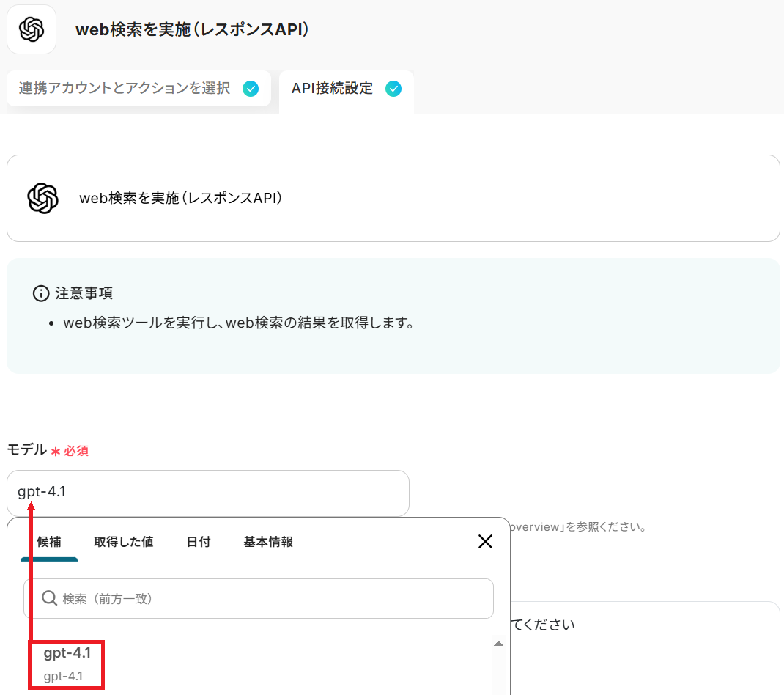
Task: Open the 連携アカウントとアクションを選択 tab
Action: click(x=139, y=89)
